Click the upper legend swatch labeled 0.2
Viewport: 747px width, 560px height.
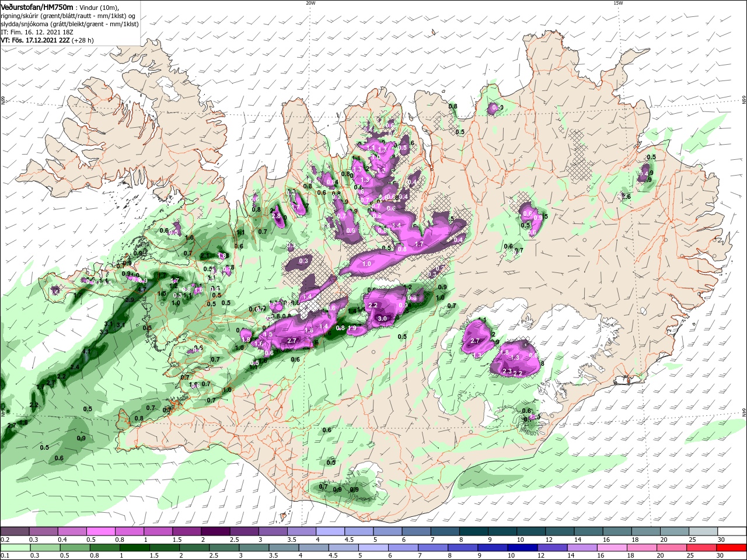(15, 531)
